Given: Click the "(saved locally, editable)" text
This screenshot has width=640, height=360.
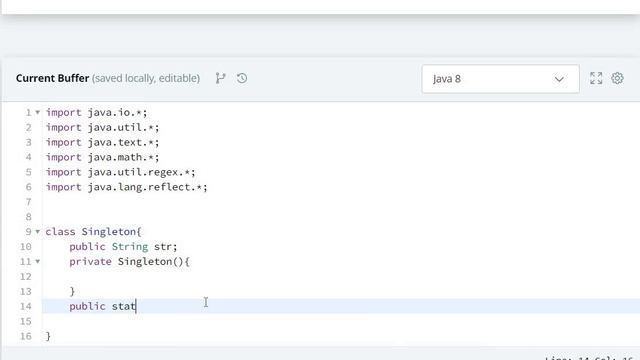Looking at the screenshot, I should tap(146, 78).
